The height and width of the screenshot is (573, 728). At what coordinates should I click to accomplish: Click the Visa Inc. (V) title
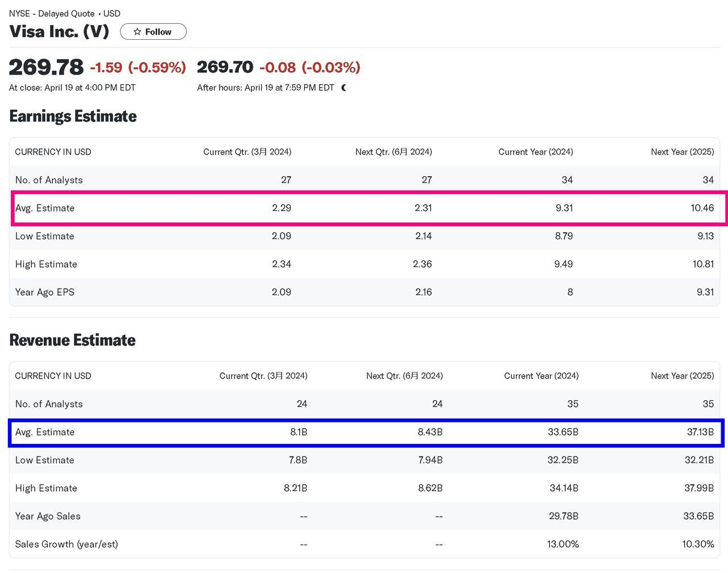[x=59, y=31]
